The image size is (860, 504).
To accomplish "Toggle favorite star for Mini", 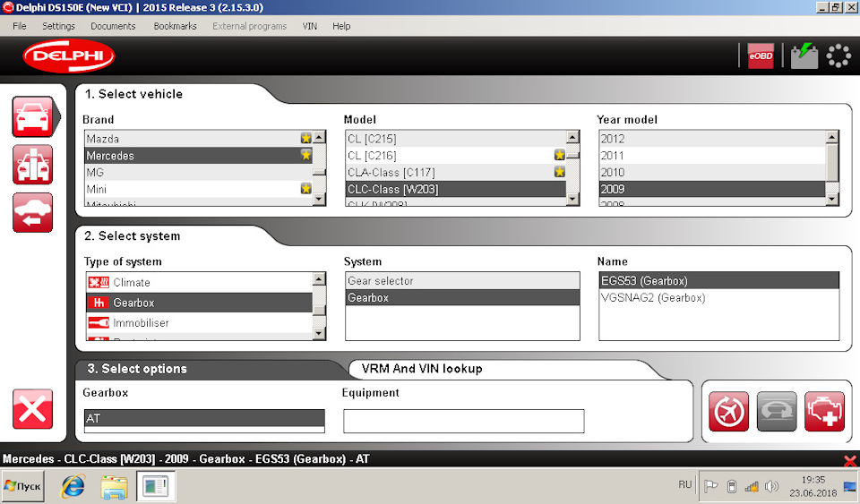I will [x=306, y=189].
